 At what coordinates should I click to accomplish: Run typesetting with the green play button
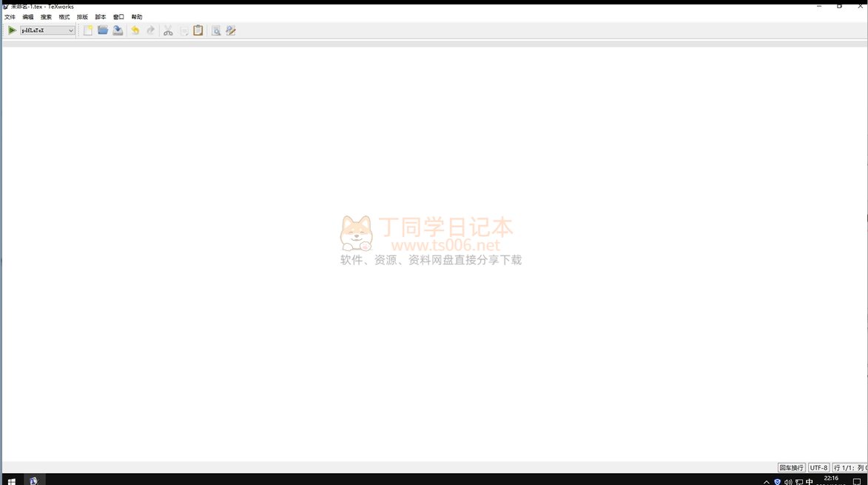pos(12,30)
